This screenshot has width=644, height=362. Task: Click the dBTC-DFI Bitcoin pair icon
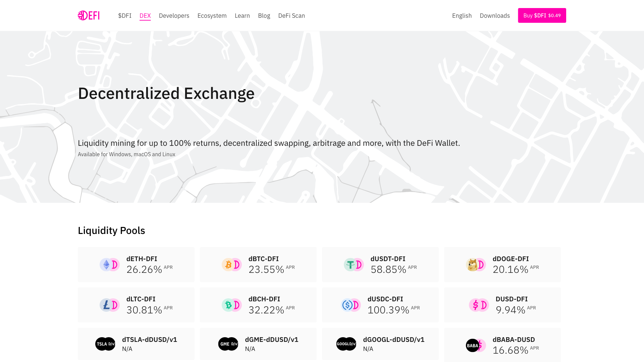(232, 265)
